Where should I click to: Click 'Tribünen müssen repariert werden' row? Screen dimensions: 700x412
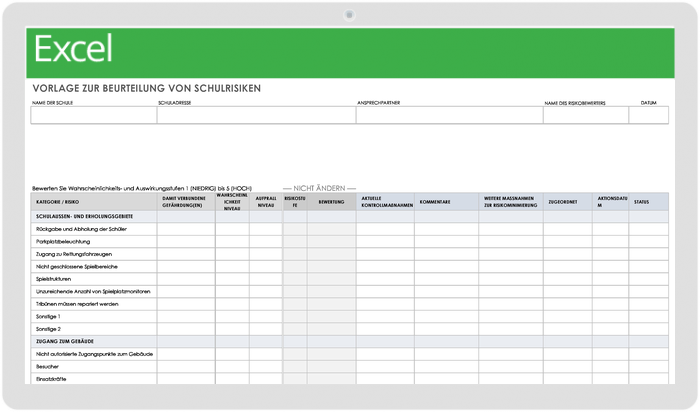tap(350, 304)
